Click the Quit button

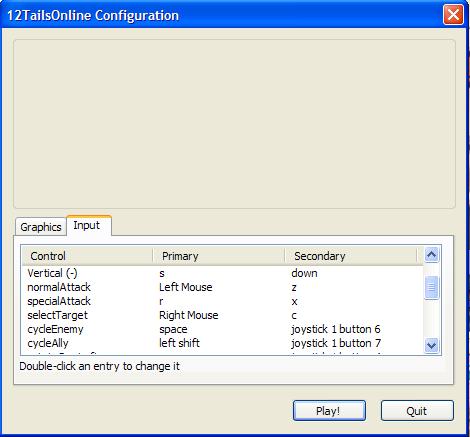[x=417, y=411]
